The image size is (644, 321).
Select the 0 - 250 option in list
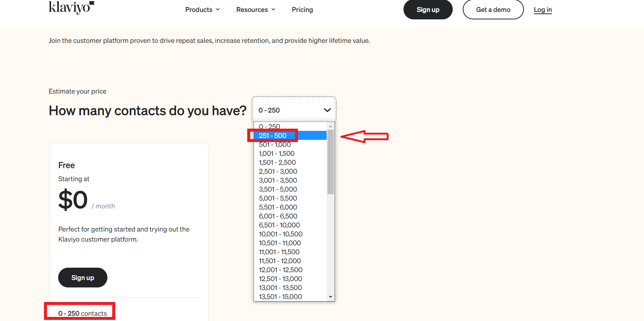point(290,127)
